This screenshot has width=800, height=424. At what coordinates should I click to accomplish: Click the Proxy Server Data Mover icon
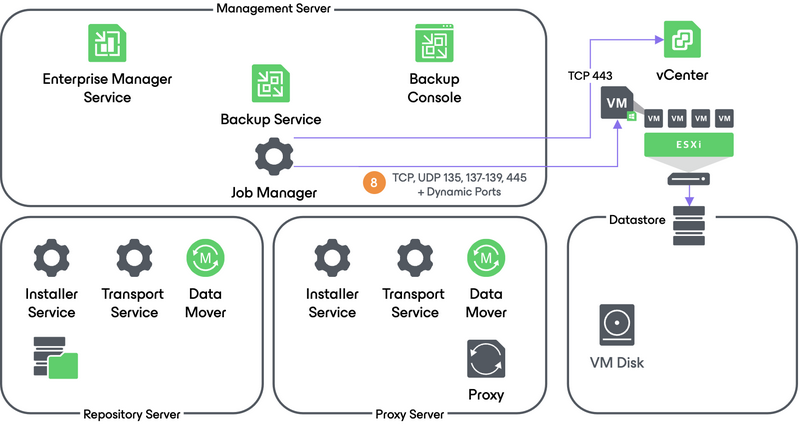pyautogui.click(x=486, y=258)
